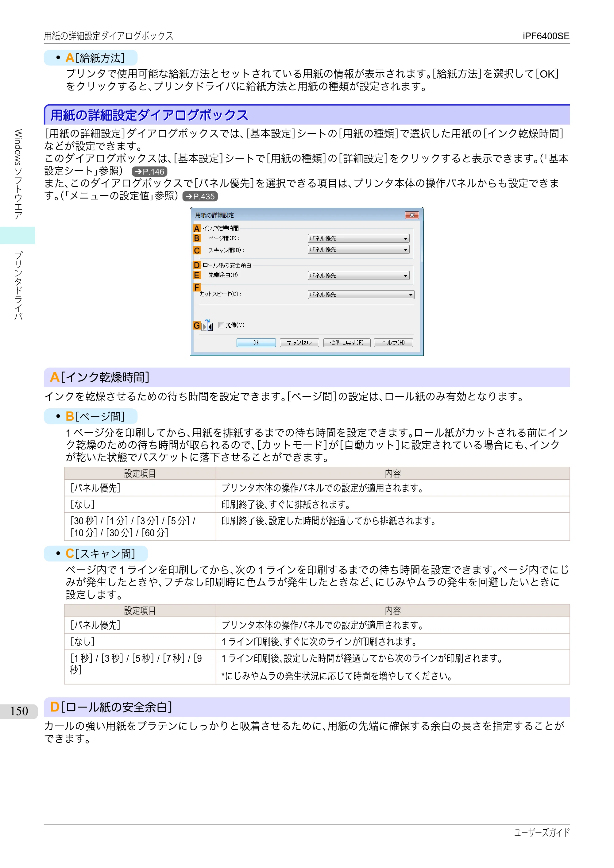Click the A[インク乾燥時間] heading

100,377
